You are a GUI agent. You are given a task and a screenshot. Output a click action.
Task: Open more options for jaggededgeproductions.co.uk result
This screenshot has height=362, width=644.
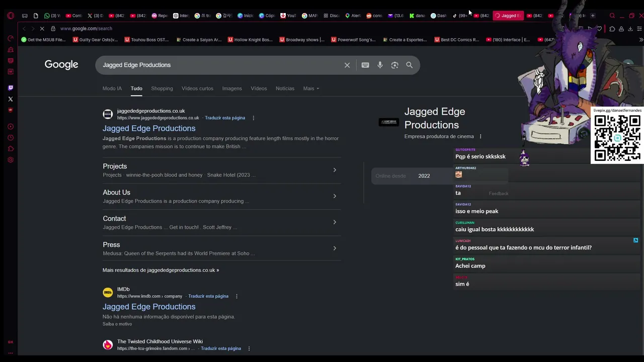254,118
